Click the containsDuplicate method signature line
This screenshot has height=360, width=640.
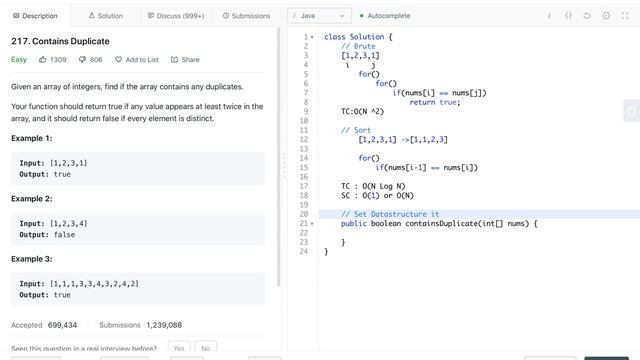pyautogui.click(x=439, y=224)
